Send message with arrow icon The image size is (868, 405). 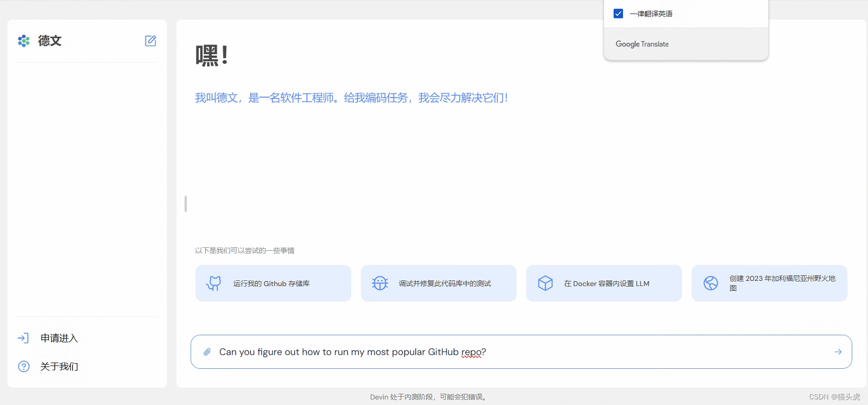click(838, 352)
